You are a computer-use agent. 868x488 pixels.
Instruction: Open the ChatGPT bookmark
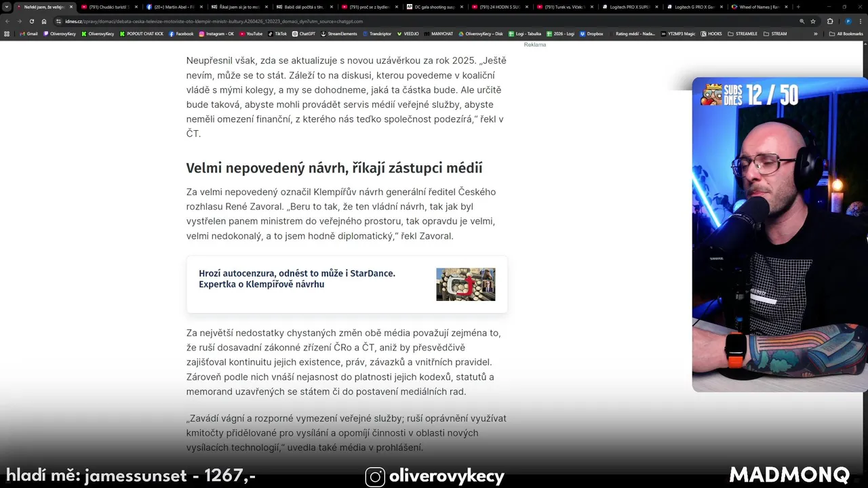[x=304, y=34]
